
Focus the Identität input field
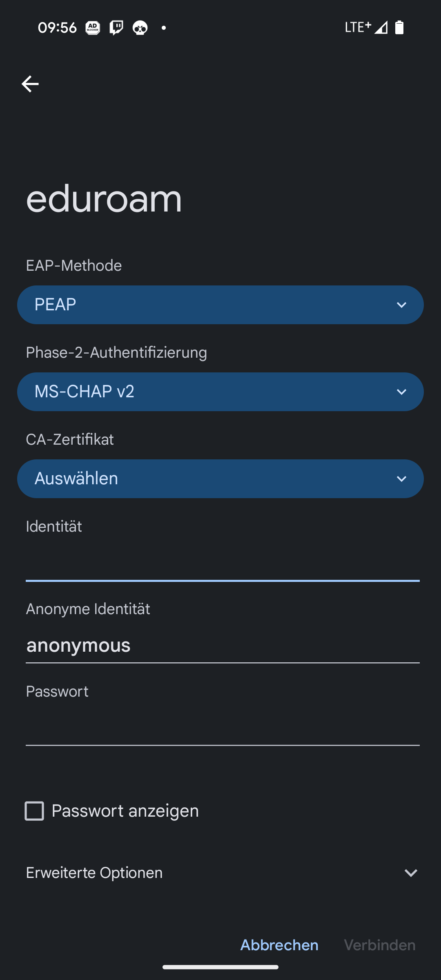pos(223,563)
